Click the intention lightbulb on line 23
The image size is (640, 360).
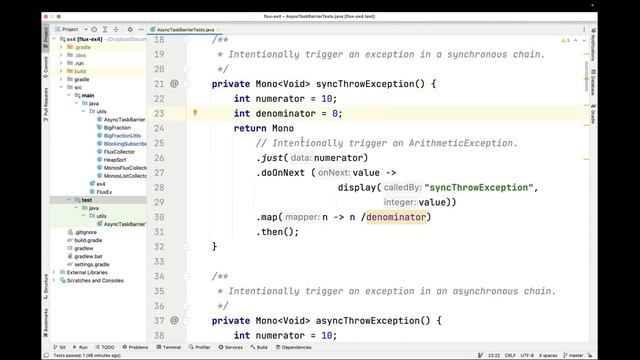pos(195,113)
